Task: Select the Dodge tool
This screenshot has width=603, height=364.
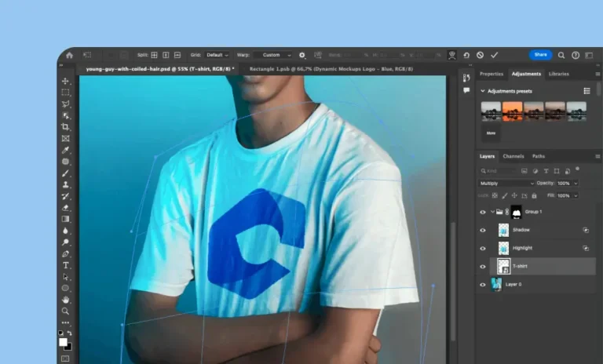Action: point(65,242)
